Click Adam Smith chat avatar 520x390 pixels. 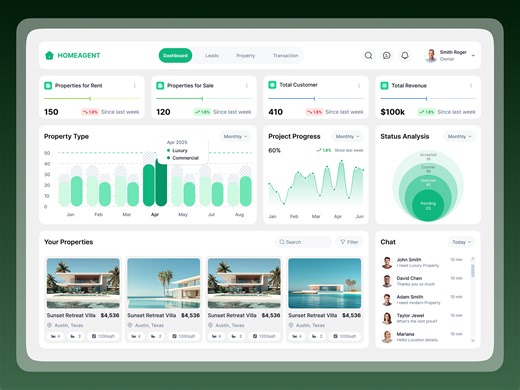click(x=387, y=300)
